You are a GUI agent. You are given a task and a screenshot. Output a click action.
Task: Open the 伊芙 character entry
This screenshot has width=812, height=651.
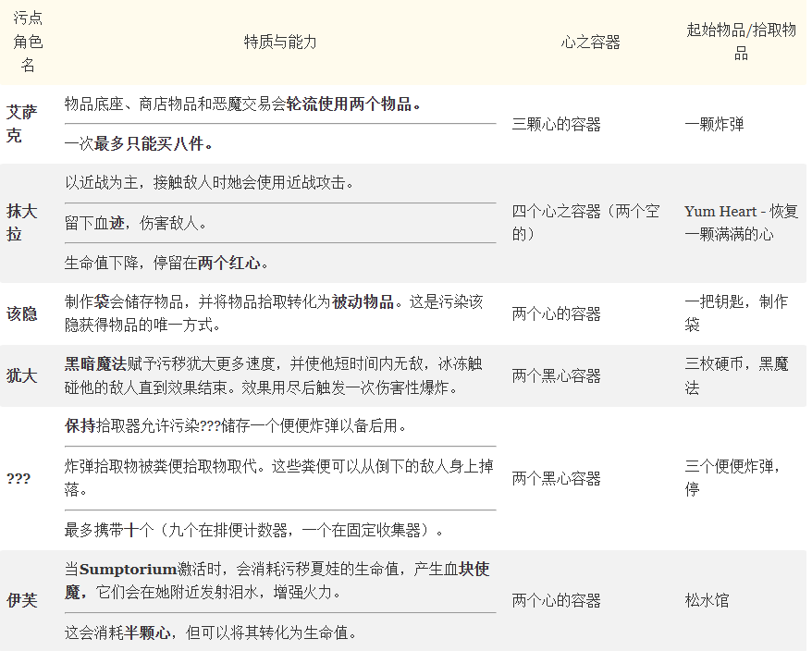21,600
